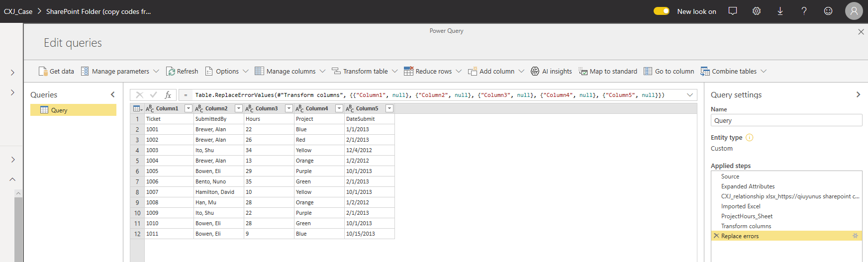Click CXJ_Case breadcrumb link
The height and width of the screenshot is (262, 868).
click(x=18, y=11)
